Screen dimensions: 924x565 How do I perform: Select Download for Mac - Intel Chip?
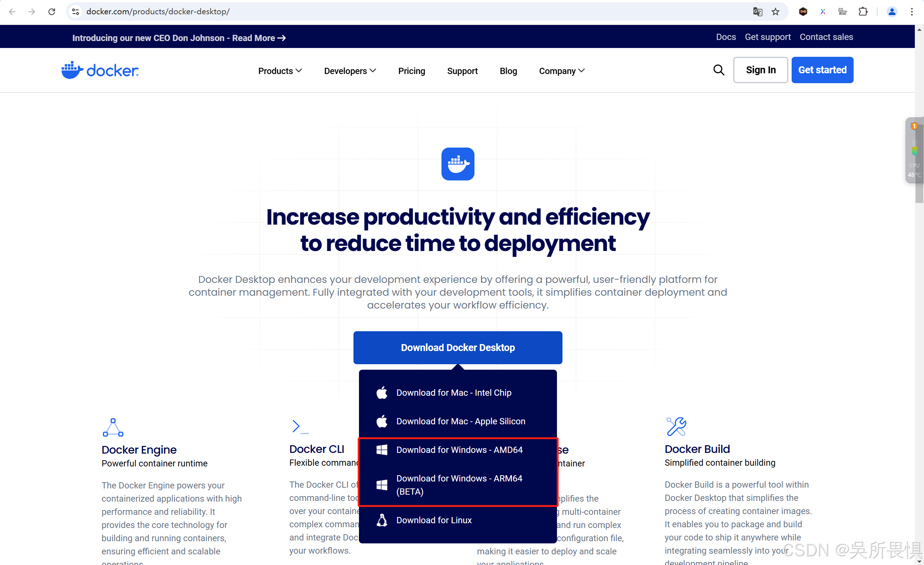pos(458,393)
